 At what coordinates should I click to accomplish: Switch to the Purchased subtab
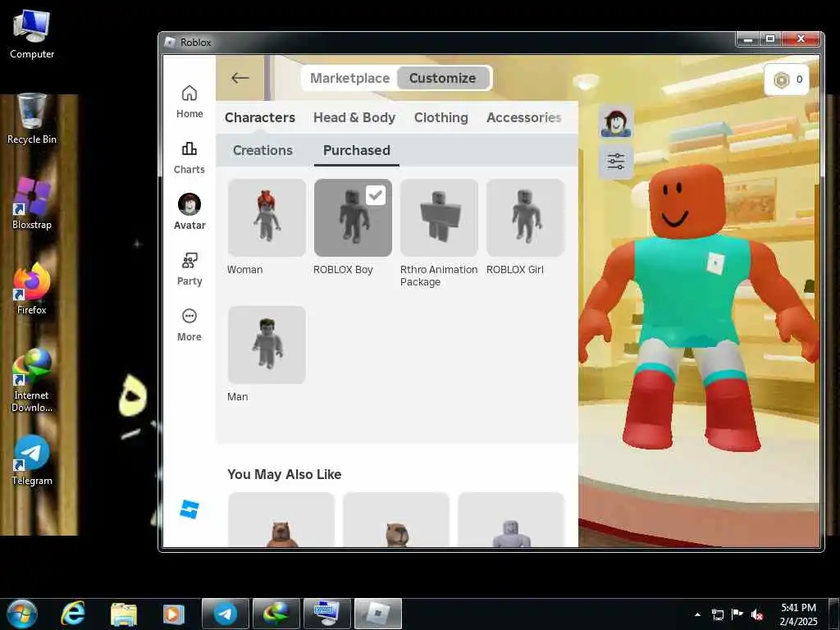tap(356, 151)
